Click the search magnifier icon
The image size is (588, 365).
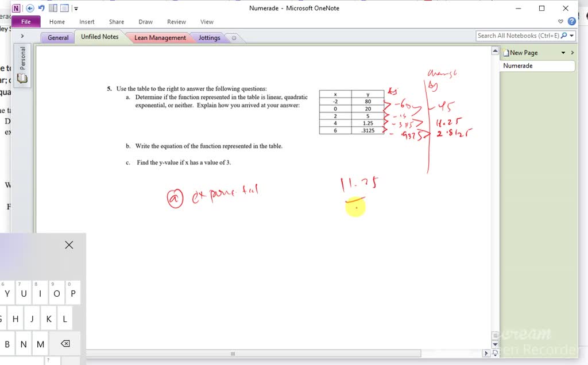[564, 35]
